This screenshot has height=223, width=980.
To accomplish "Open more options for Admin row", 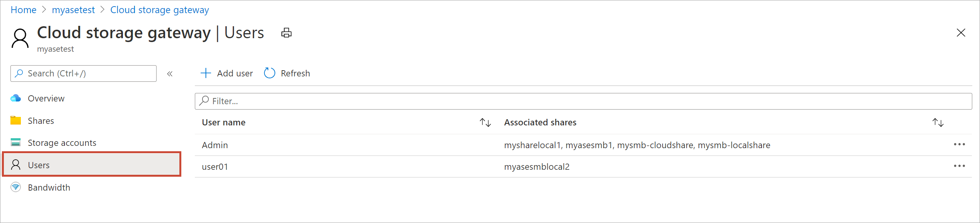I will [x=959, y=145].
